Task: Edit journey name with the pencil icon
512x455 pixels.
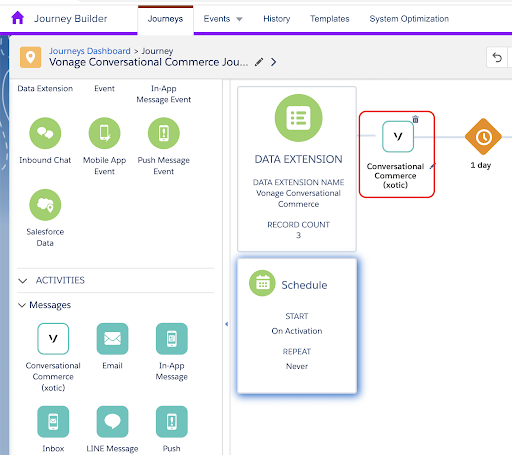Action: point(259,62)
